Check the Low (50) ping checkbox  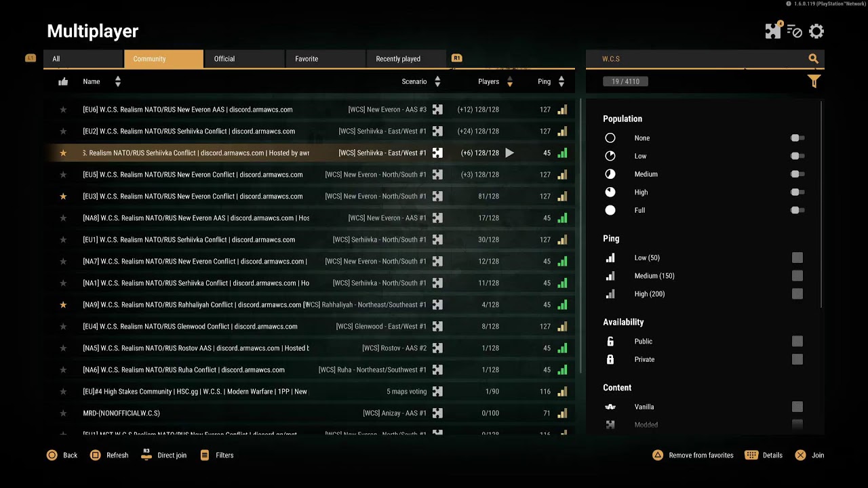point(797,258)
